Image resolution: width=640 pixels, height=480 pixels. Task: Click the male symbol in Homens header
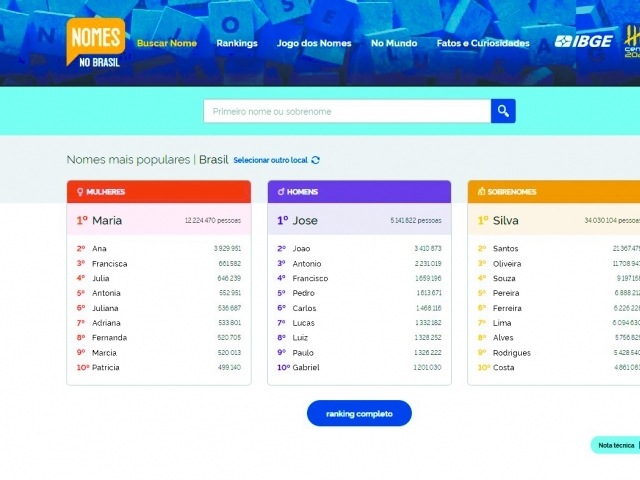[280, 191]
